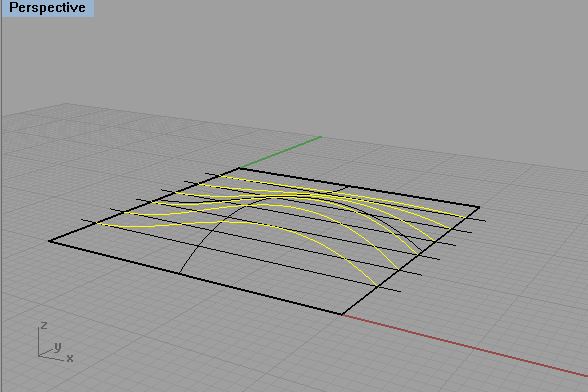Select the rearmost thin straight black line

(x=345, y=197)
